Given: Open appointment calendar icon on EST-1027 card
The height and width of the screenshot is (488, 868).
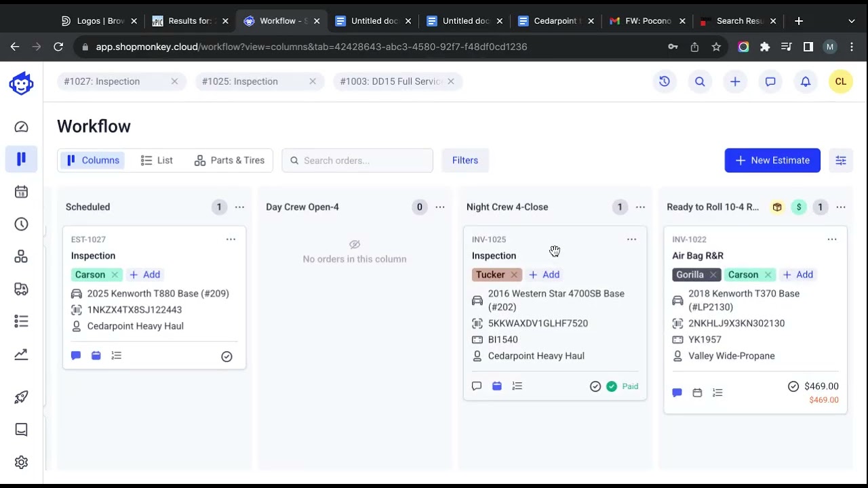Looking at the screenshot, I should tap(96, 356).
